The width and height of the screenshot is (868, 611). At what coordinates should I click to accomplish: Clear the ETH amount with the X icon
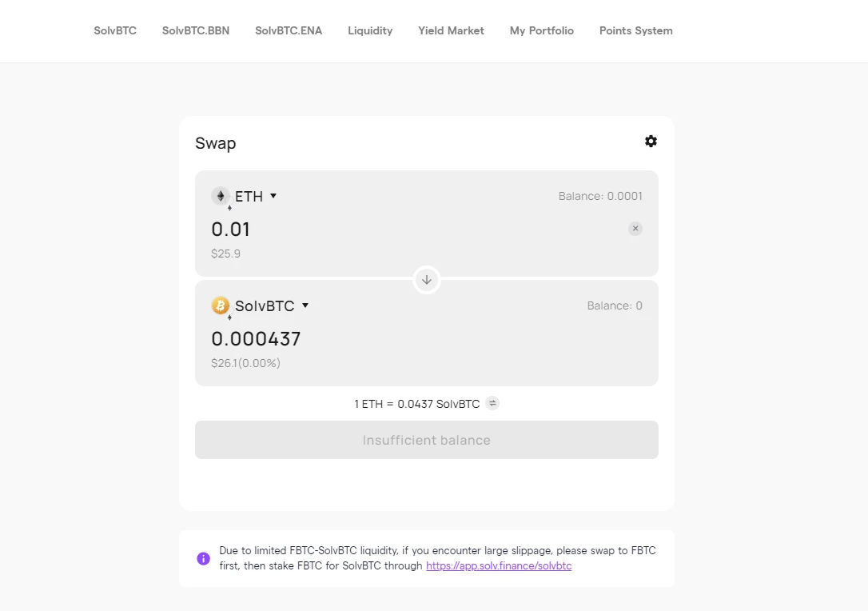tap(635, 229)
